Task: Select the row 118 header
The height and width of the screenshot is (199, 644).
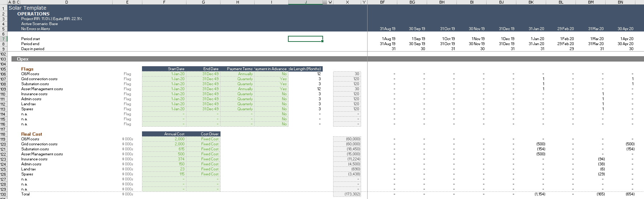Action: pos(3,134)
